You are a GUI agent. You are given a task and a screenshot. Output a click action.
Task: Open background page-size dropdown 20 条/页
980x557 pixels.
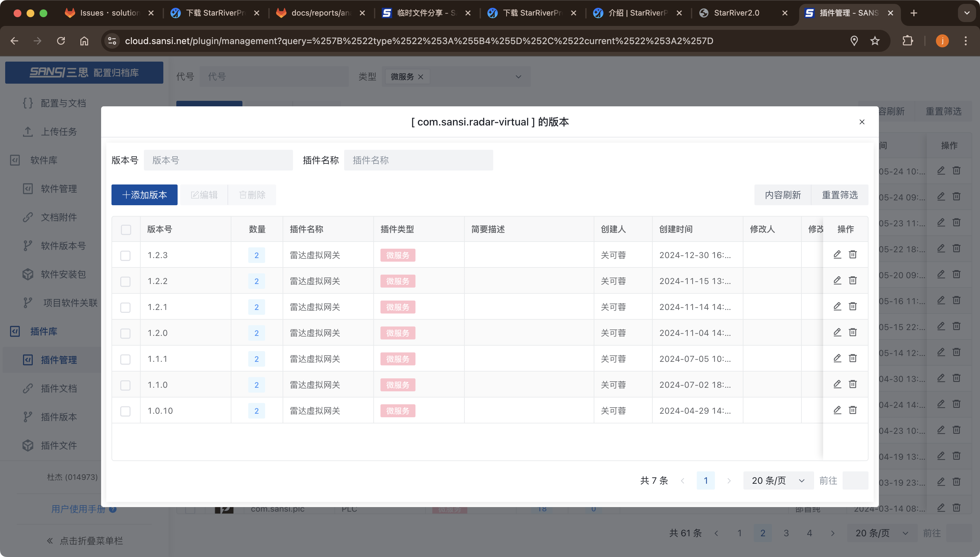881,533
